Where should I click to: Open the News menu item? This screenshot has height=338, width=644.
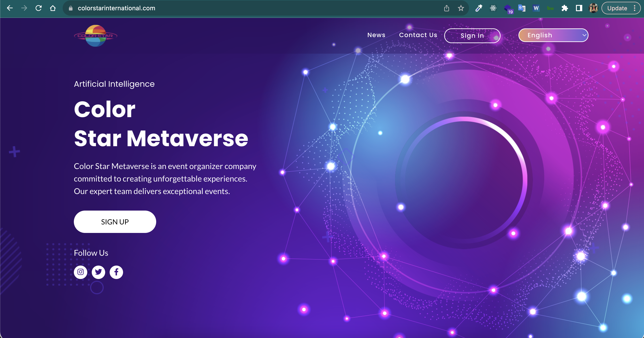[x=376, y=35]
